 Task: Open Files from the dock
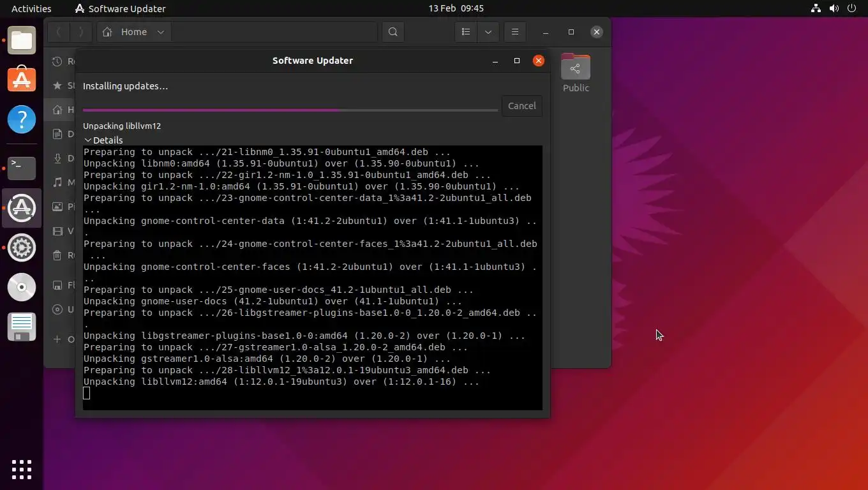click(x=22, y=41)
